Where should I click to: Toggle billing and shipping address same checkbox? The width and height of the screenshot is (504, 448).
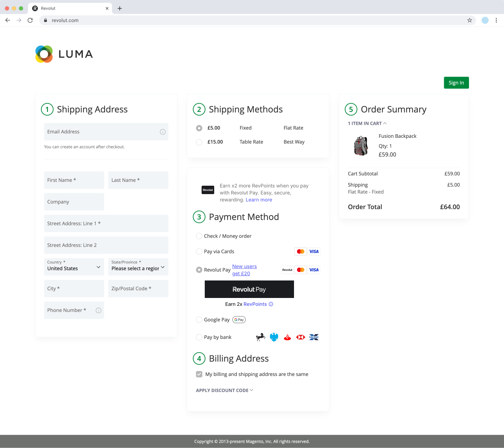tap(199, 374)
